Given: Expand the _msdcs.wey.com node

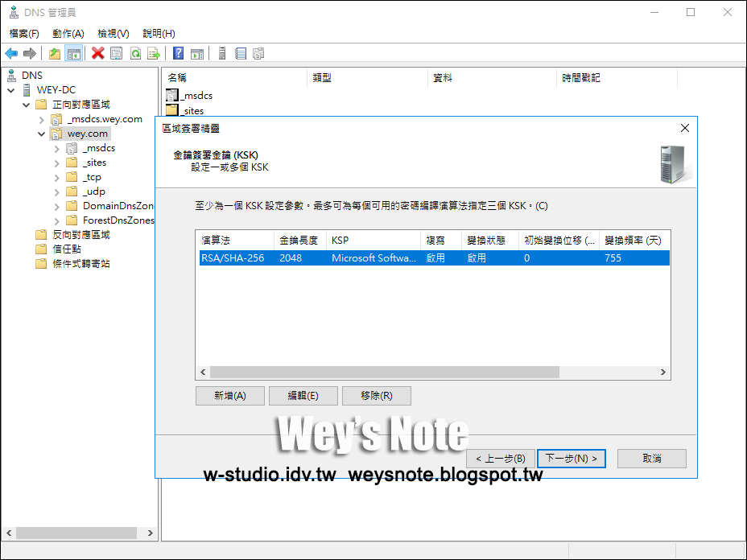Looking at the screenshot, I should tap(41, 120).
